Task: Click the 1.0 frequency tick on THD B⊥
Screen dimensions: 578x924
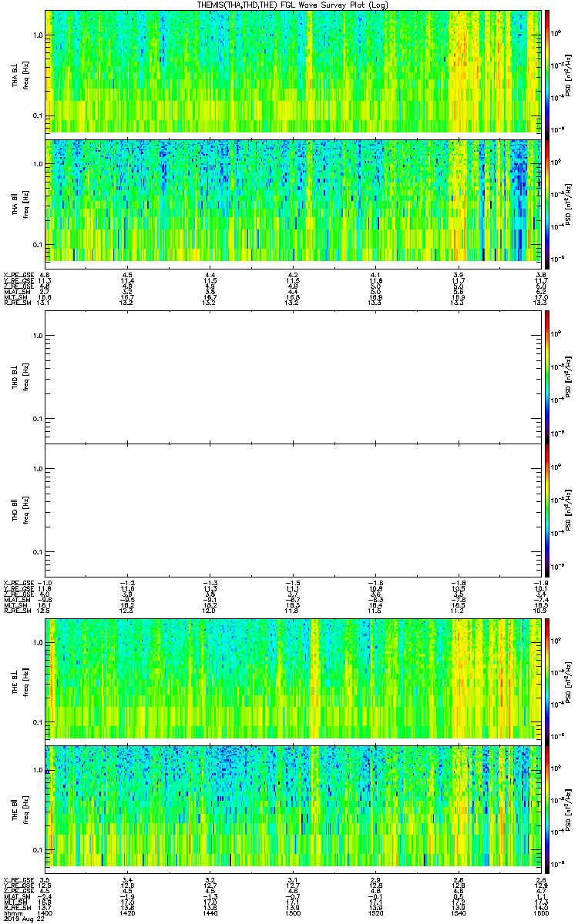Action: (x=37, y=335)
